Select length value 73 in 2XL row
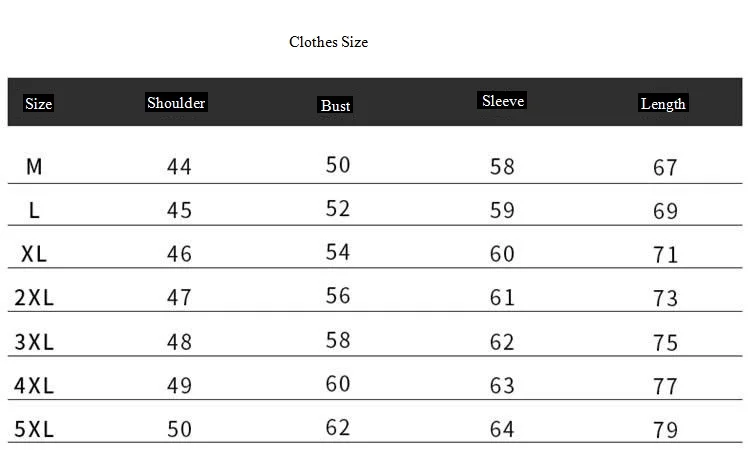 pos(665,298)
